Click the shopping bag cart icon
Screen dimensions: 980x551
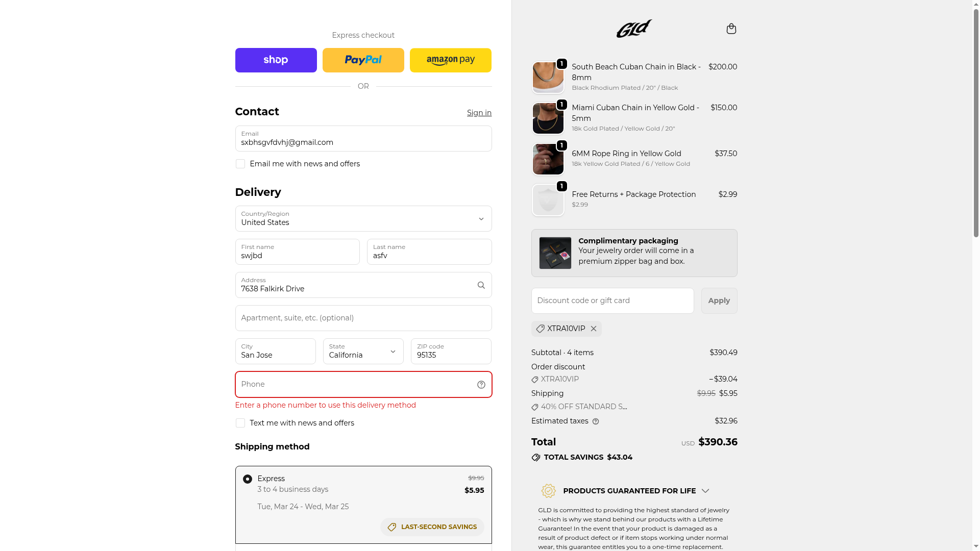[x=731, y=29]
